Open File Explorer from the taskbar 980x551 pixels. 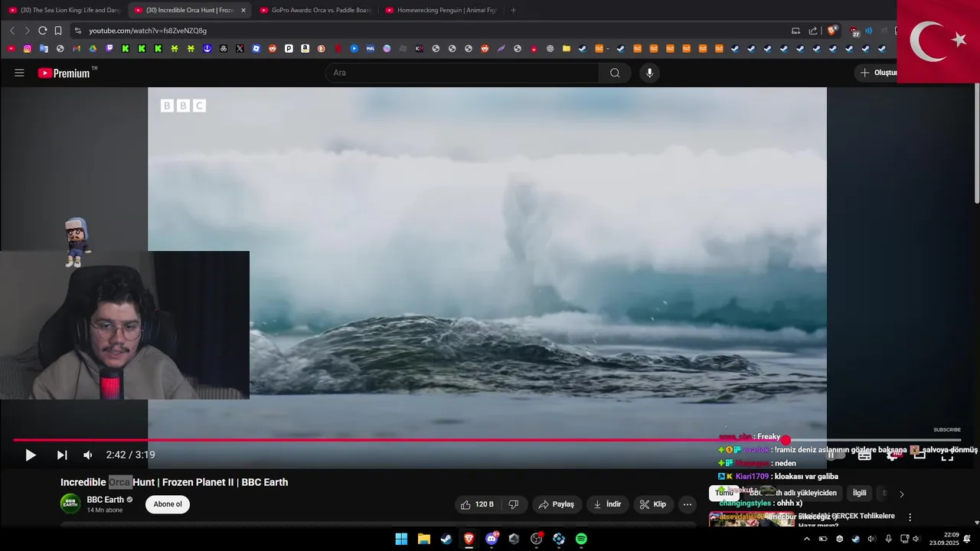click(x=424, y=539)
